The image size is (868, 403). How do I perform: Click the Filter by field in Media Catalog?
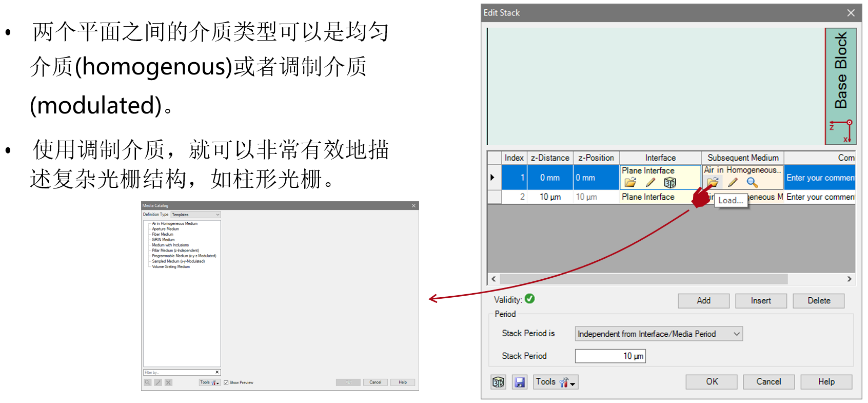179,372
